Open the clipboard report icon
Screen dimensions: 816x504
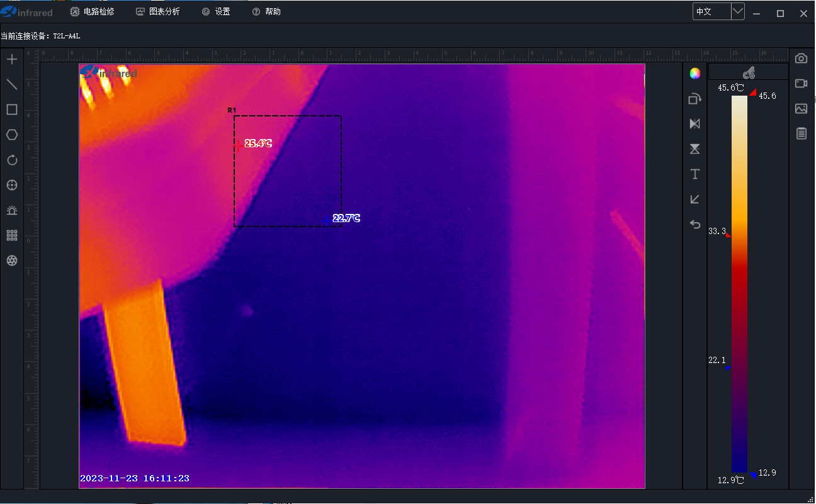[801, 133]
